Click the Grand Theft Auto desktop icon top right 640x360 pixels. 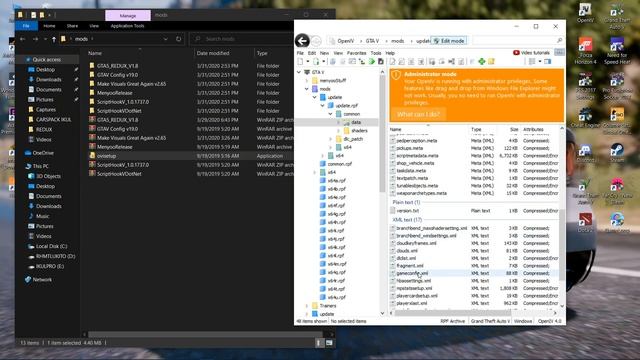click(x=617, y=16)
